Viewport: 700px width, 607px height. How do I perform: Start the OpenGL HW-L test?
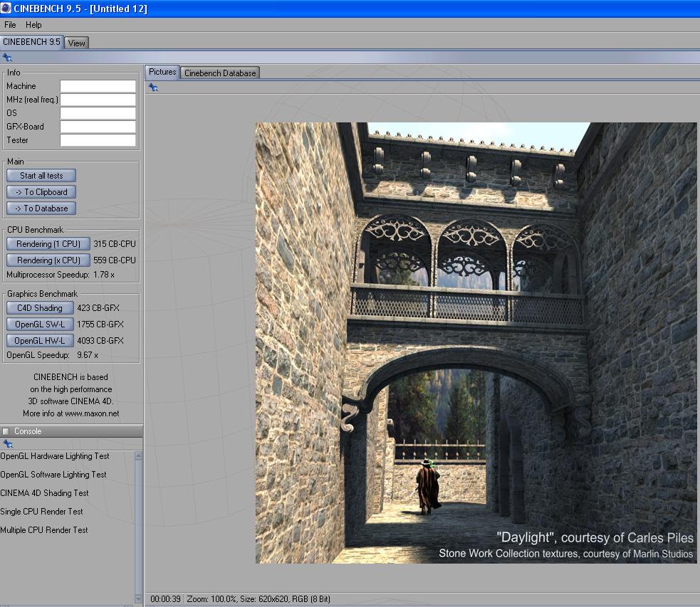[40, 341]
